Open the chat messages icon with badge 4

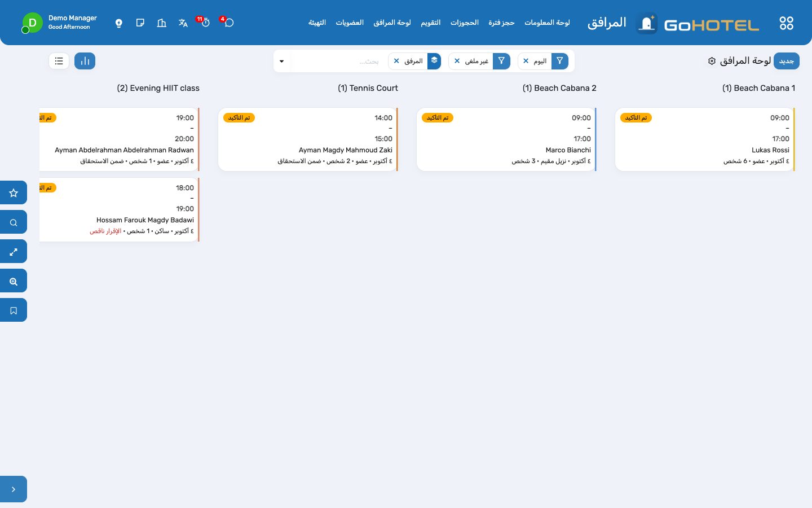pyautogui.click(x=228, y=23)
